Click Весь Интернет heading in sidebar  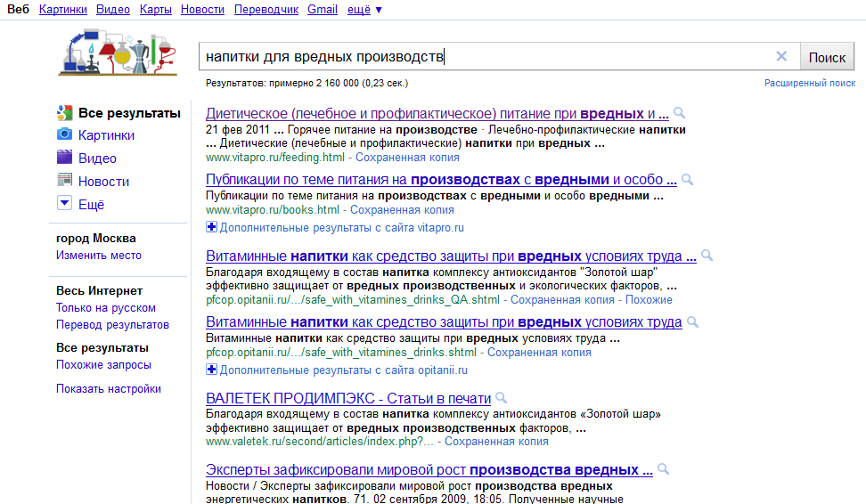(x=100, y=290)
